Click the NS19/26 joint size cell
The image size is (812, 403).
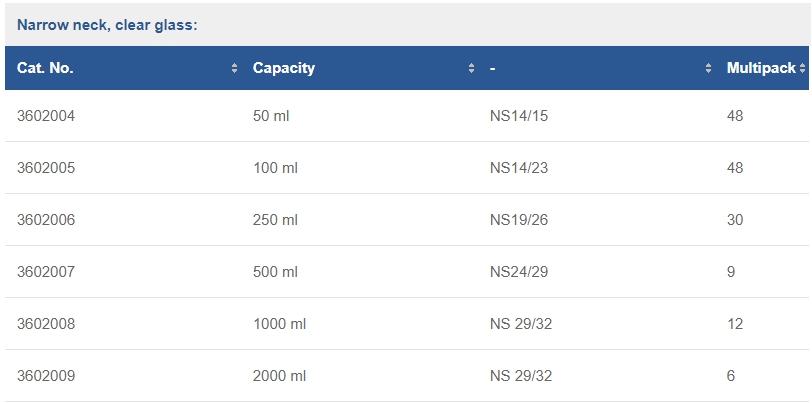[x=519, y=220]
